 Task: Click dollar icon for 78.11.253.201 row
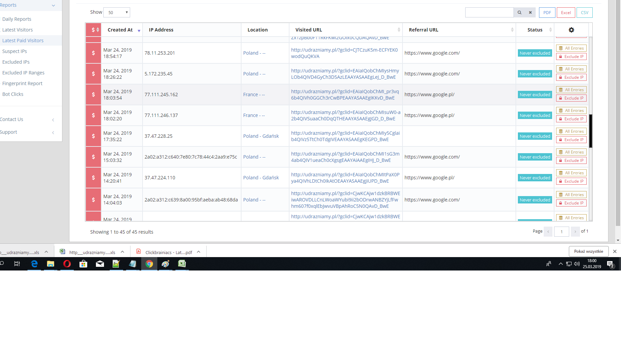pyautogui.click(x=93, y=53)
